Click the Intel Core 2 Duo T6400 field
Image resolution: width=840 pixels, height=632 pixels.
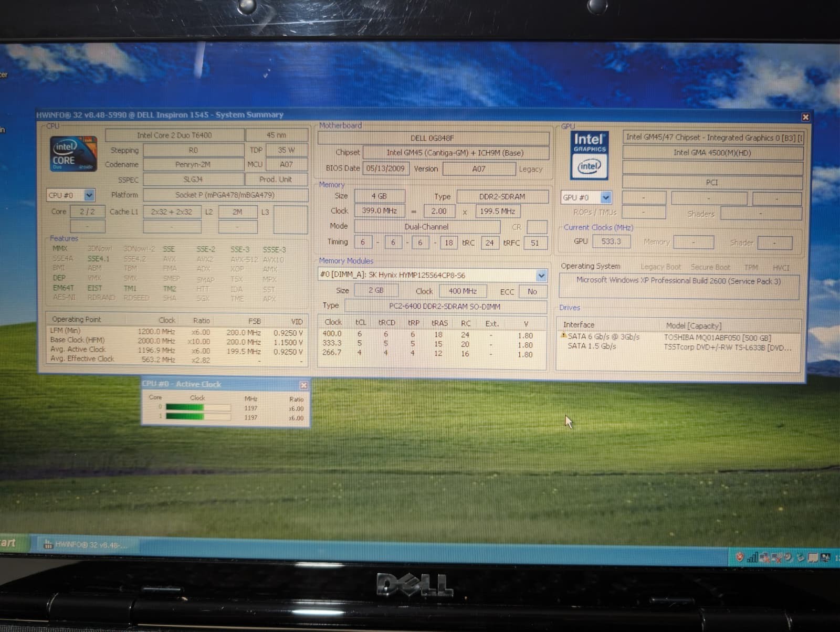click(174, 135)
